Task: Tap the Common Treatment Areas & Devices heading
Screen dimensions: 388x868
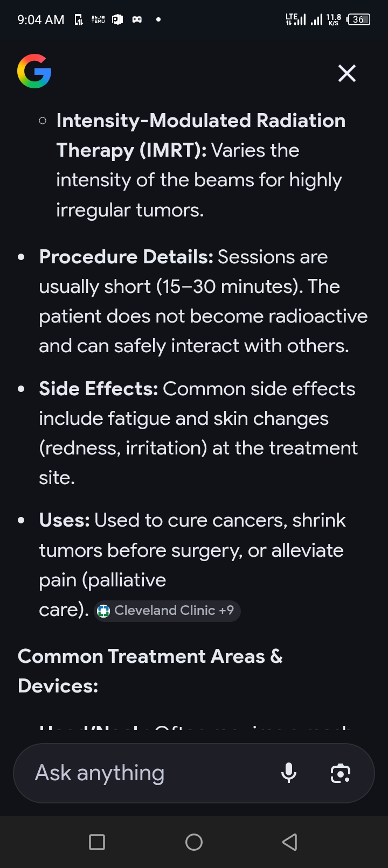Action: tap(150, 670)
